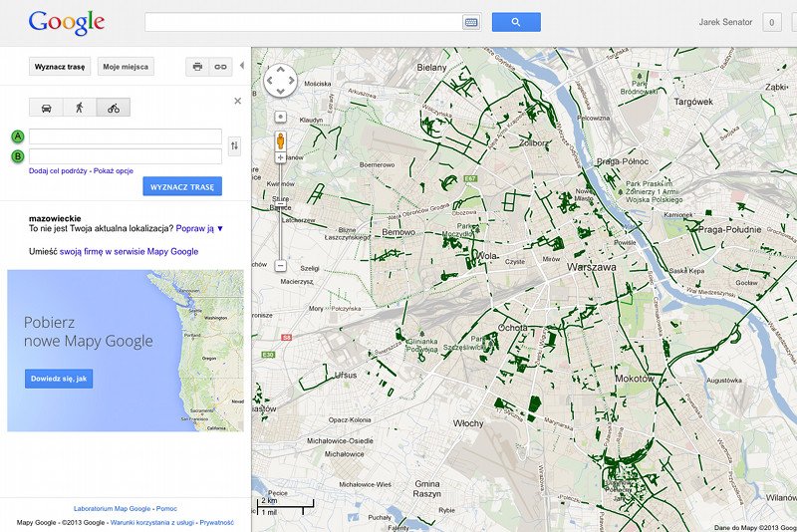Click the blue search magnifier button
Image resolution: width=797 pixels, height=532 pixels.
pos(515,22)
